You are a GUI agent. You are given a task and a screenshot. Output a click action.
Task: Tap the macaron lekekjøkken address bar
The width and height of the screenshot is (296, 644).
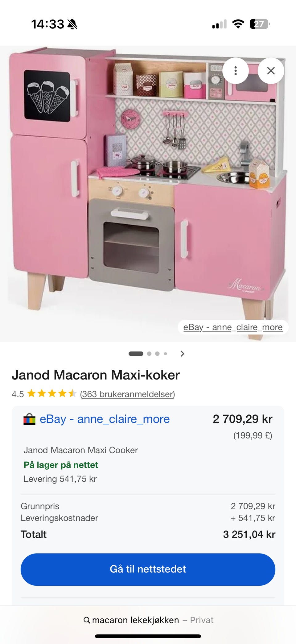[x=148, y=620]
